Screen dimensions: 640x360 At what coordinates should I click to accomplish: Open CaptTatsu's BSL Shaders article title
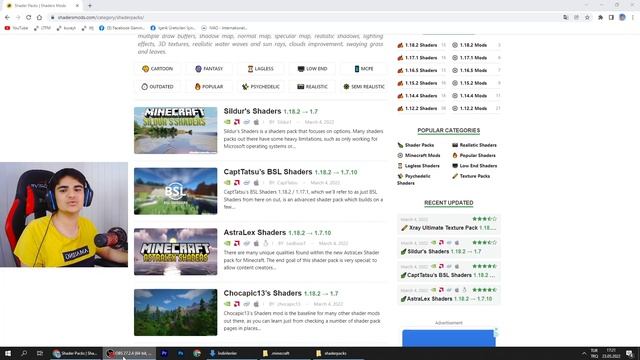[x=268, y=172]
